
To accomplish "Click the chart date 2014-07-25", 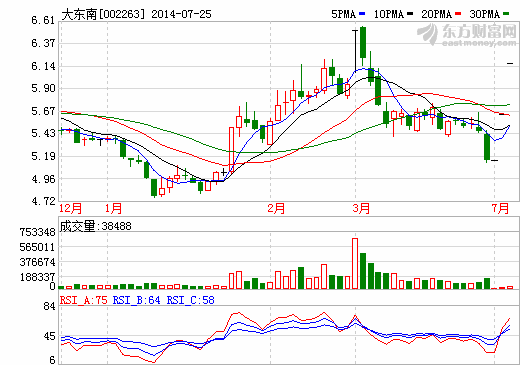I will 181,14.
